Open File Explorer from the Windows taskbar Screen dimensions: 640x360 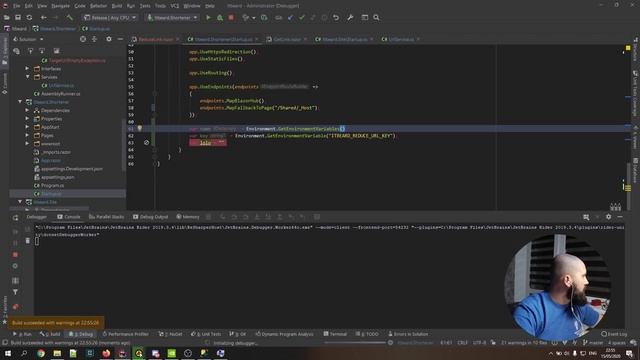click(57, 353)
